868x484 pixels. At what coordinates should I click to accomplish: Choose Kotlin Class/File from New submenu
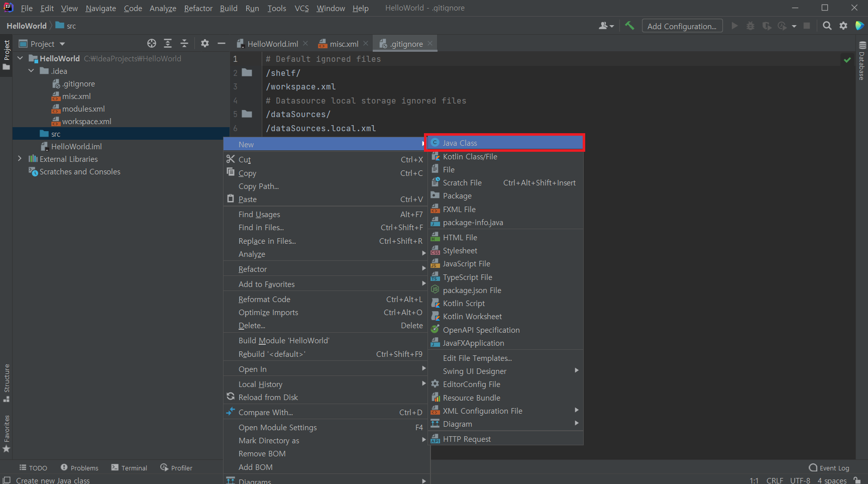click(x=505, y=156)
